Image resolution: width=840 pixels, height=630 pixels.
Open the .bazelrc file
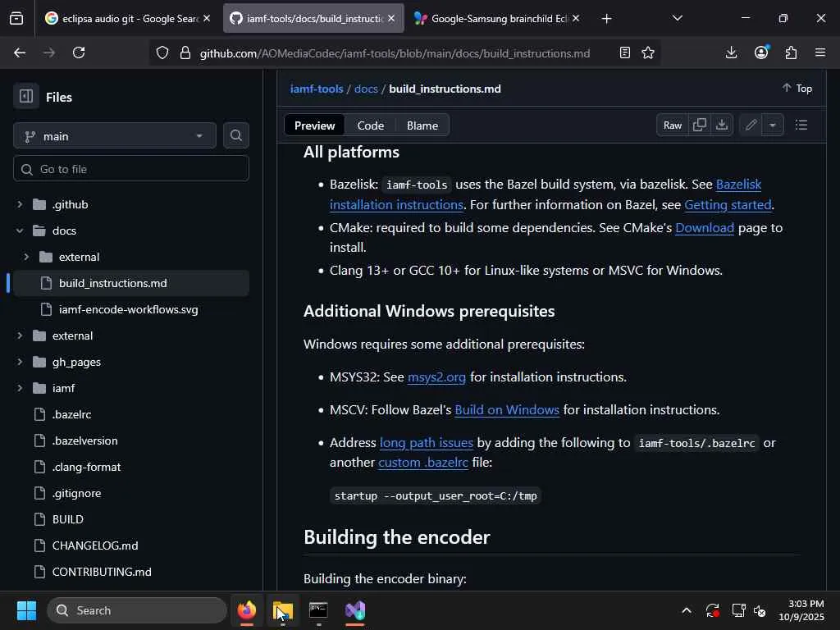click(71, 414)
